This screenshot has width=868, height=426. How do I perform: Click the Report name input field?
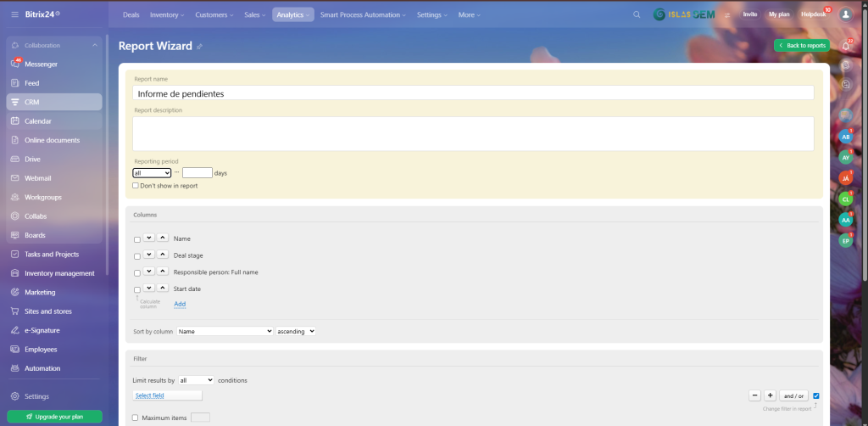[473, 93]
